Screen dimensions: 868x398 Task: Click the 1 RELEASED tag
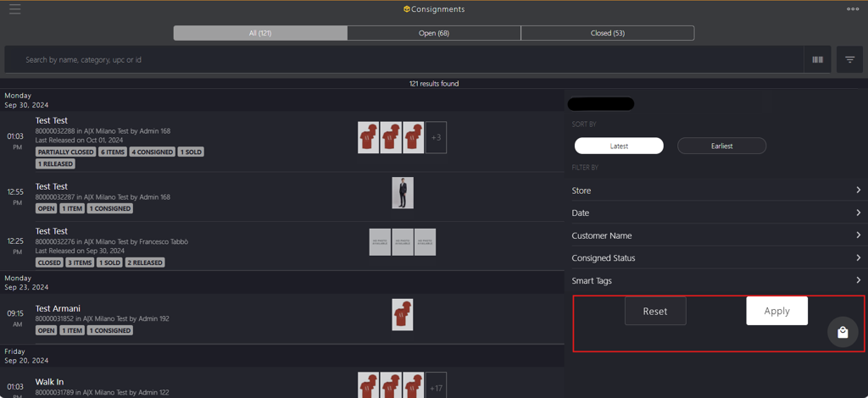(x=55, y=163)
